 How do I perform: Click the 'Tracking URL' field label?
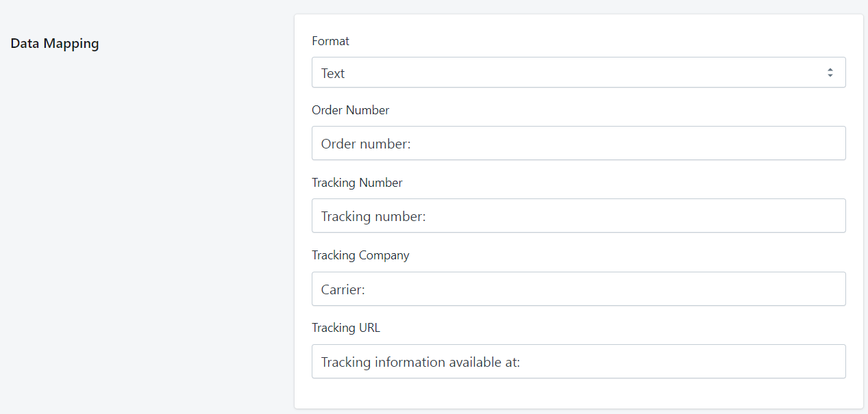pos(345,328)
